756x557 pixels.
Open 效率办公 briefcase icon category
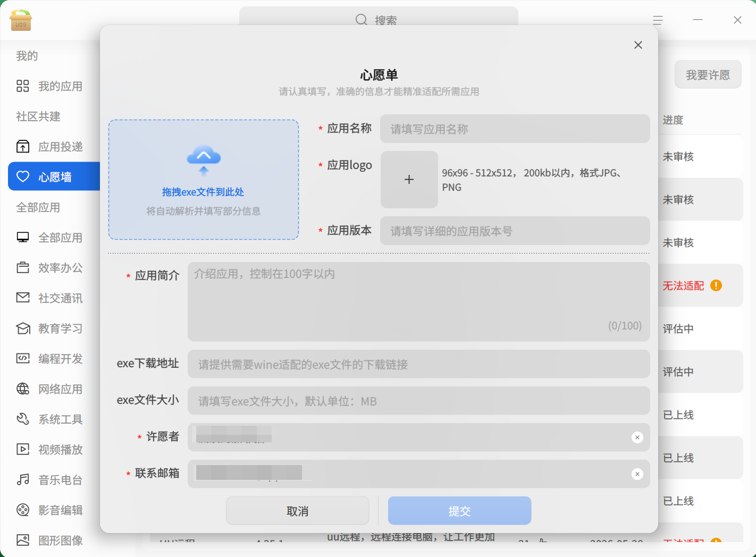click(23, 268)
